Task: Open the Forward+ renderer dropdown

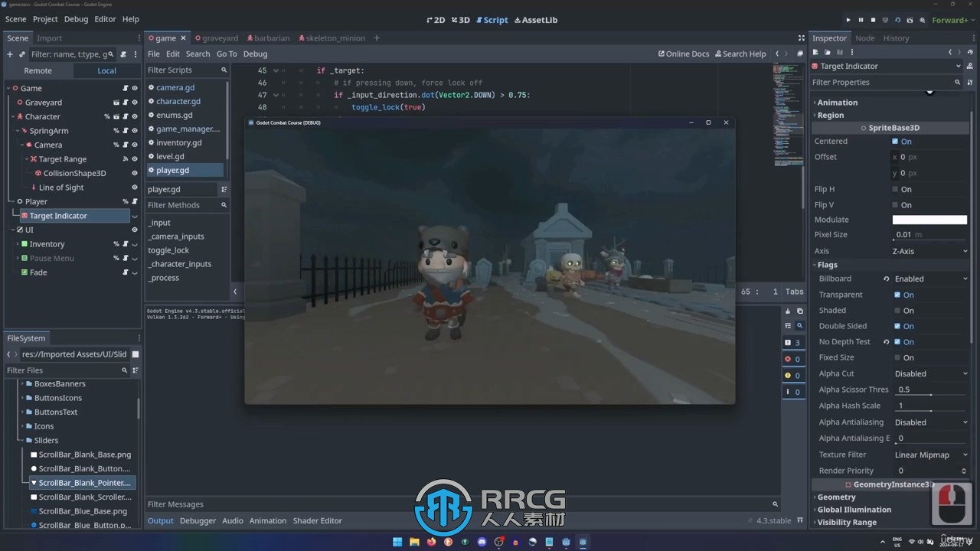Action: coord(952,20)
